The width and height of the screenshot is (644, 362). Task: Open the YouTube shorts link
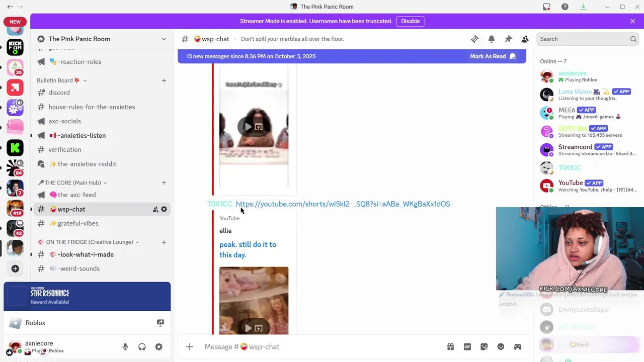coord(343,204)
